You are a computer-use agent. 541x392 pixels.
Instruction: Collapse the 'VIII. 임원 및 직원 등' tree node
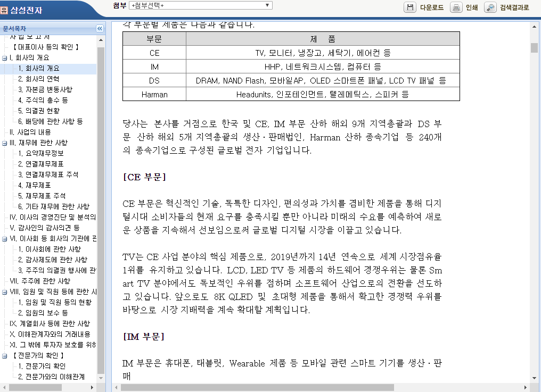click(4, 292)
